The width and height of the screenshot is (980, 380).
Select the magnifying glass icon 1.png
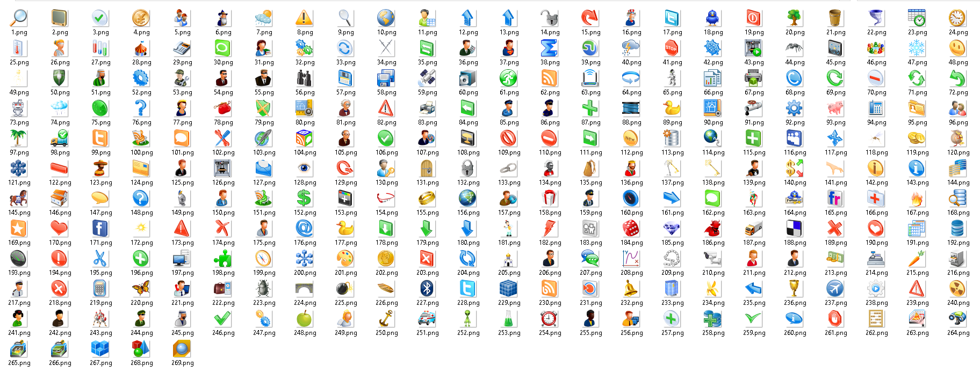19,18
